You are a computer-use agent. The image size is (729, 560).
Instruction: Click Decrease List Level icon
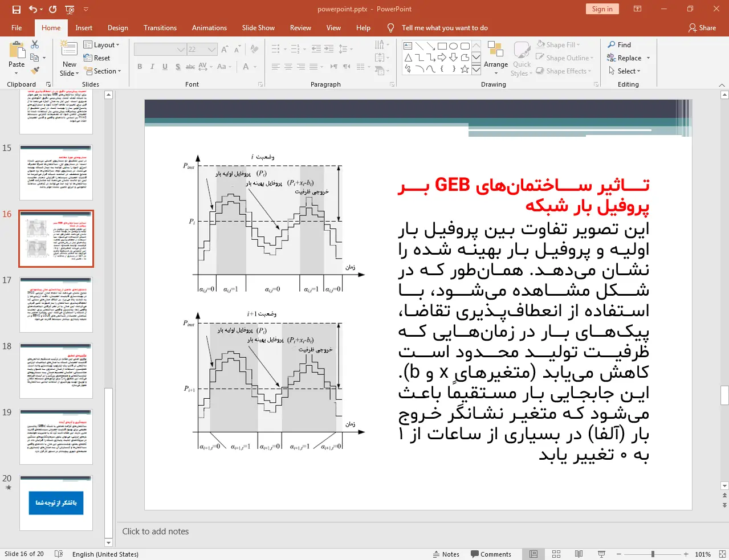(316, 50)
